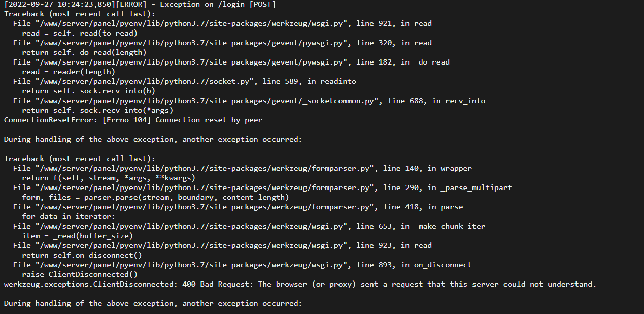Click the "read = self._read(to_read)" line
Viewport: 644px width, 314px height.
[x=80, y=34]
